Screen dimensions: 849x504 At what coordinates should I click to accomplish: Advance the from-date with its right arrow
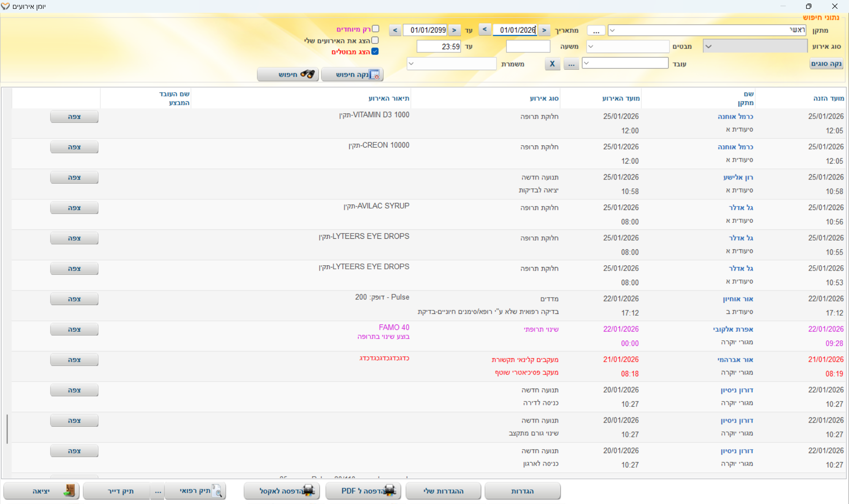[544, 30]
